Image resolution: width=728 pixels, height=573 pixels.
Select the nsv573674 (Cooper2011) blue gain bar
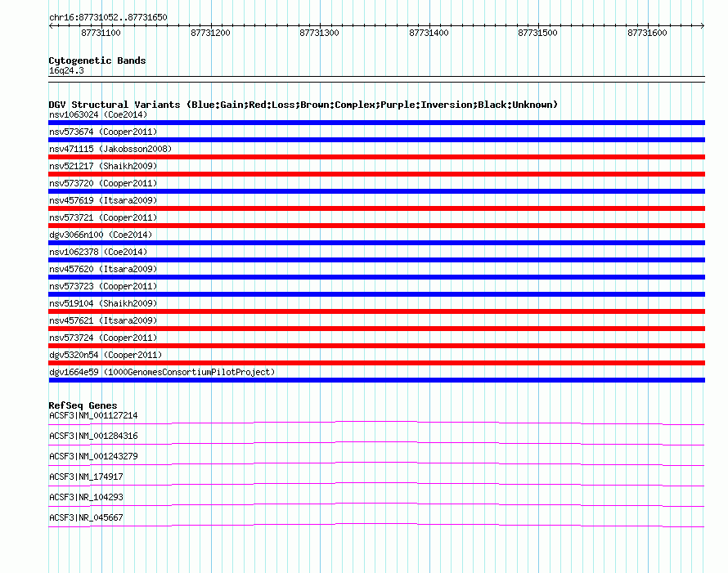[376, 140]
